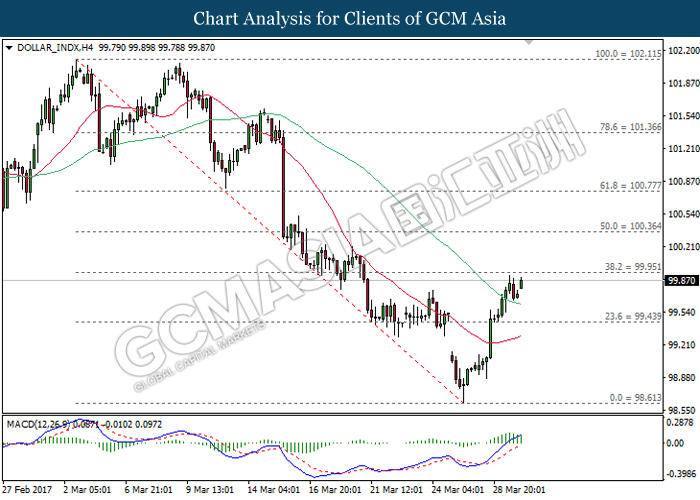Click the MACD scale value 0.2878
The height and width of the screenshot is (500, 700).
tap(679, 422)
